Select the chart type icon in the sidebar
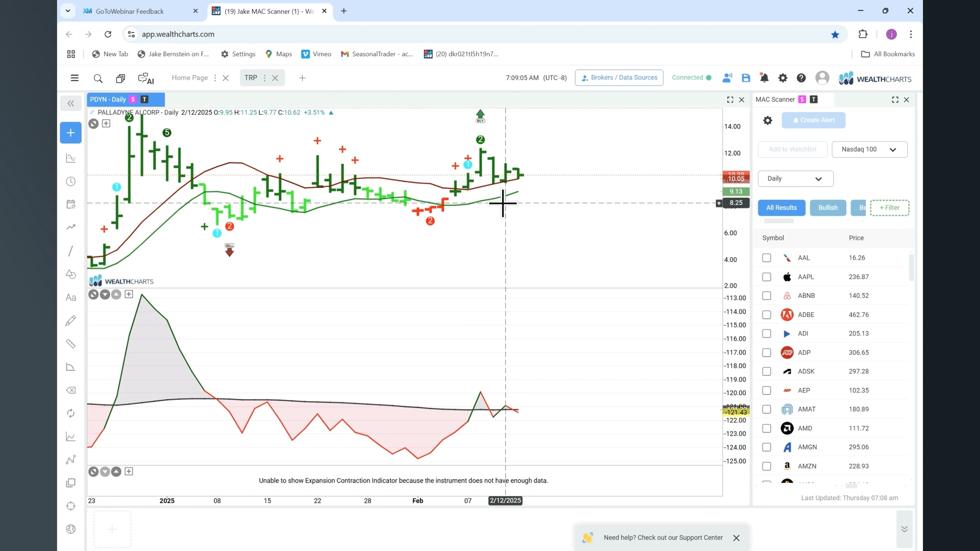This screenshot has height=551, width=980. point(71,158)
